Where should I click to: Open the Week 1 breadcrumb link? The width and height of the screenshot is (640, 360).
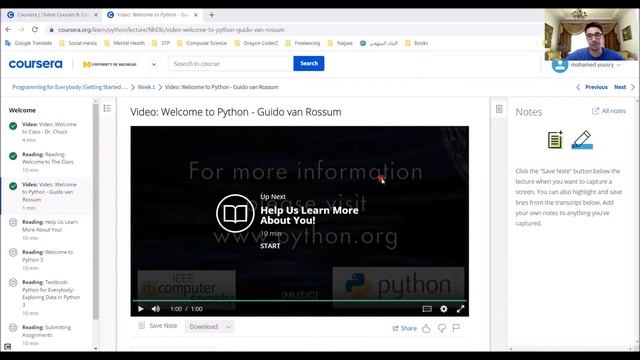coord(146,87)
